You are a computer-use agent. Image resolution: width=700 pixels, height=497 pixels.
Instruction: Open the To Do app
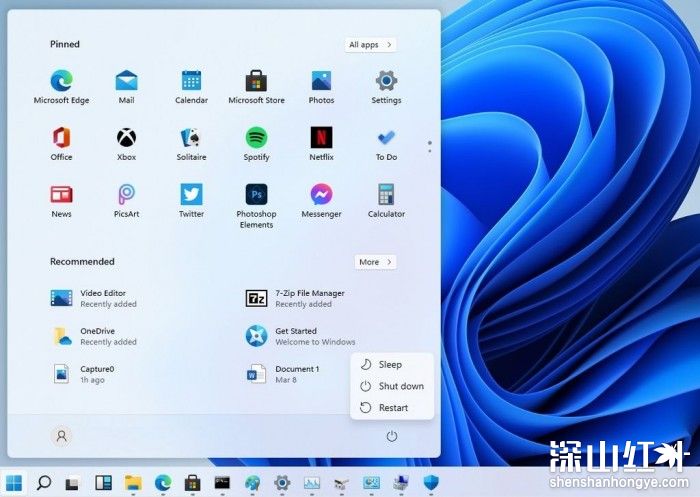click(386, 144)
